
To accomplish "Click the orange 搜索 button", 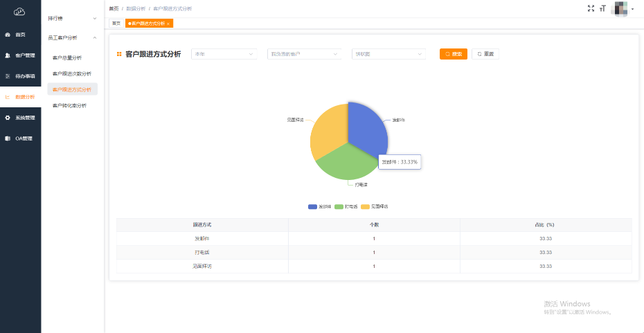I will coord(454,54).
